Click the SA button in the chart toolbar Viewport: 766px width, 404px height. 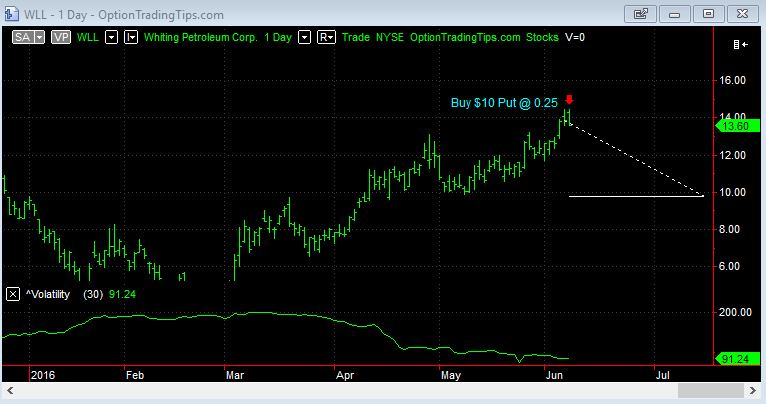[22, 37]
